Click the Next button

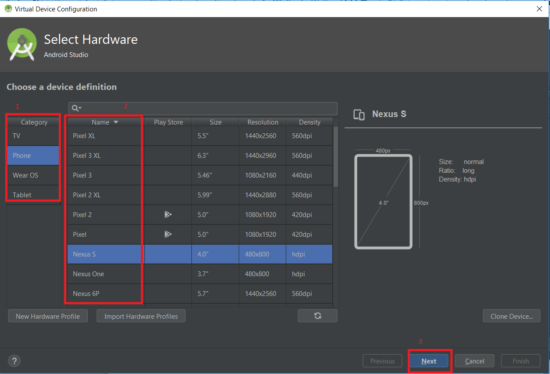[x=429, y=361]
